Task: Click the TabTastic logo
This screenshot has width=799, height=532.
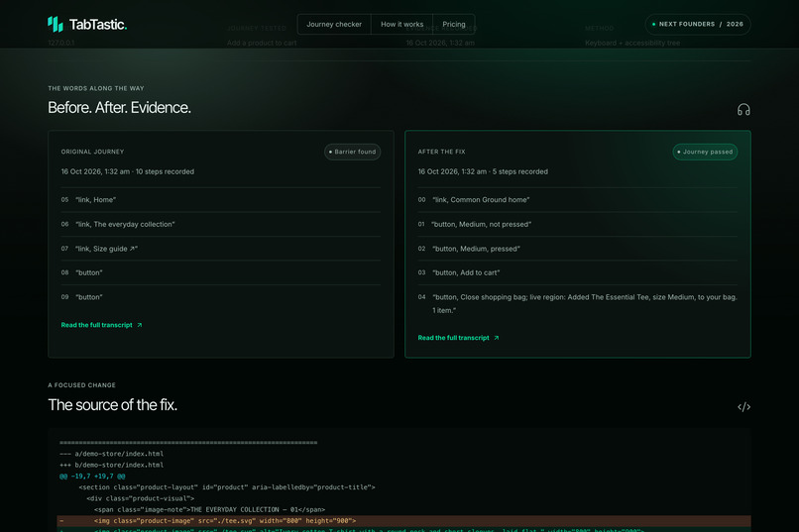Action: click(x=87, y=24)
